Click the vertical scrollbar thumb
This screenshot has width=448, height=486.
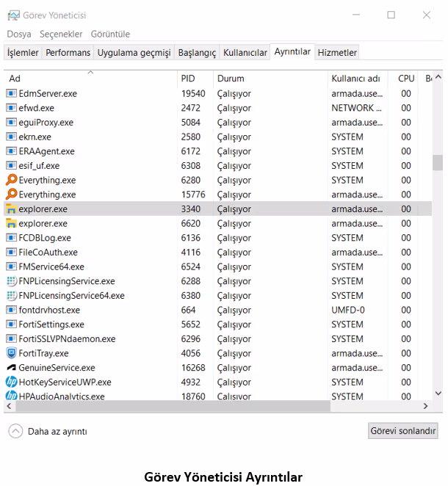click(x=438, y=163)
